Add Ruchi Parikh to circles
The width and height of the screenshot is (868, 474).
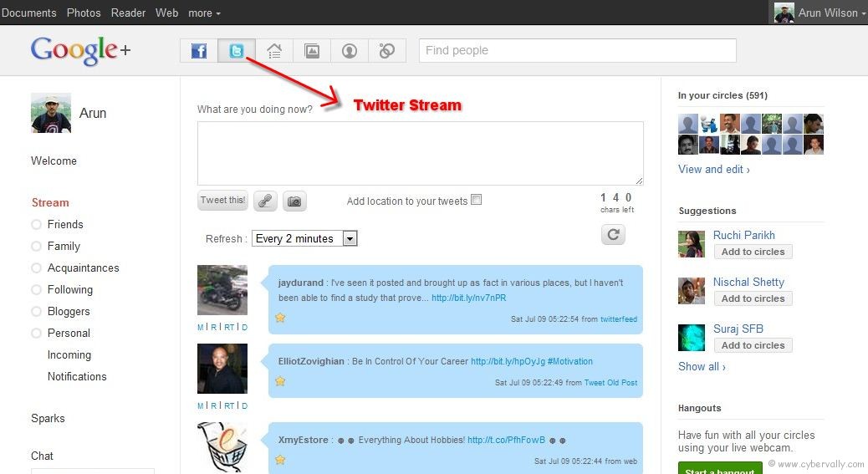(753, 252)
